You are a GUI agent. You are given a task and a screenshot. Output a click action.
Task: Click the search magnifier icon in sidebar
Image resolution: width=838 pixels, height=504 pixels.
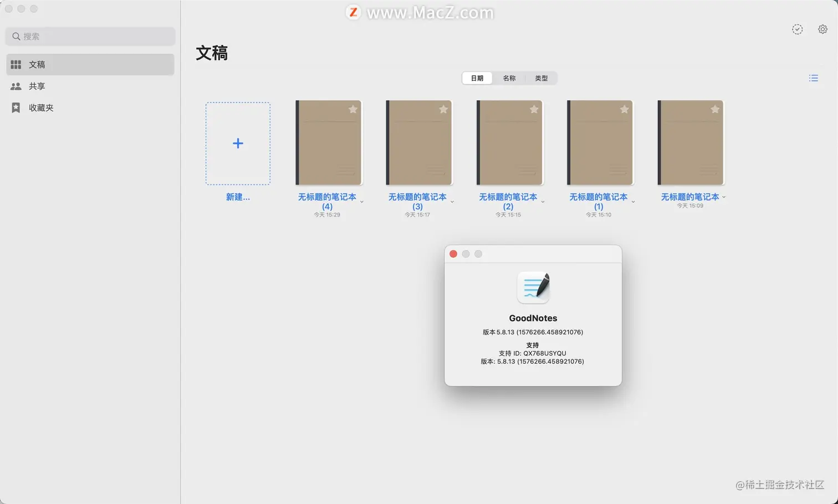click(x=16, y=37)
